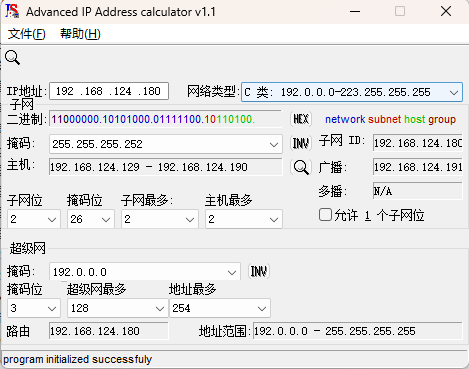The image size is (469, 369).
Task: Click the JS application icon in title bar
Action: click(12, 11)
